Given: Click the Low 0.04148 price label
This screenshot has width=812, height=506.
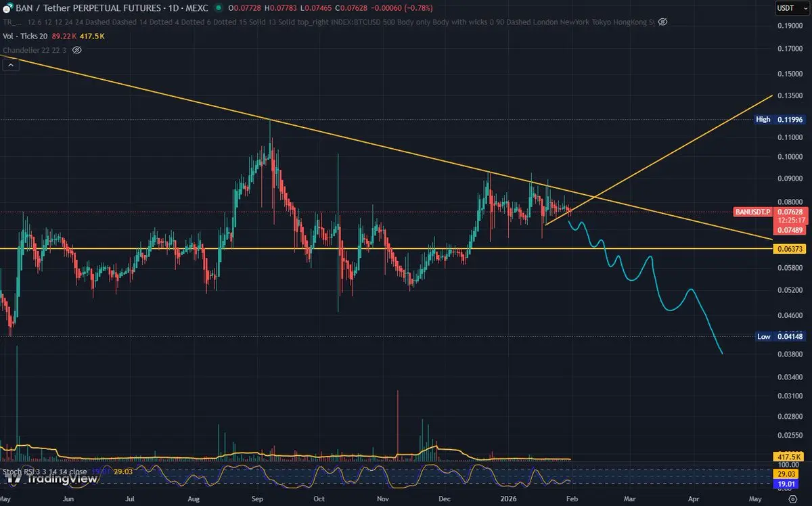Looking at the screenshot, I should (x=782, y=336).
